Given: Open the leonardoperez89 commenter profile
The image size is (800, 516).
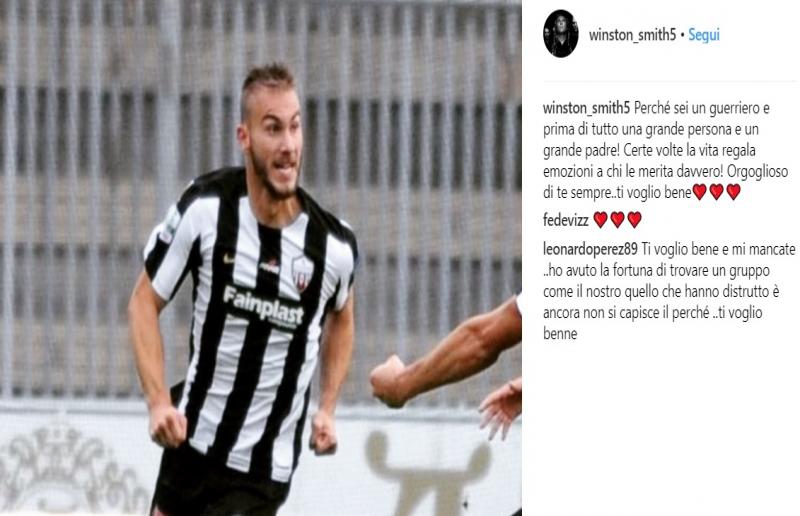Looking at the screenshot, I should tap(590, 250).
